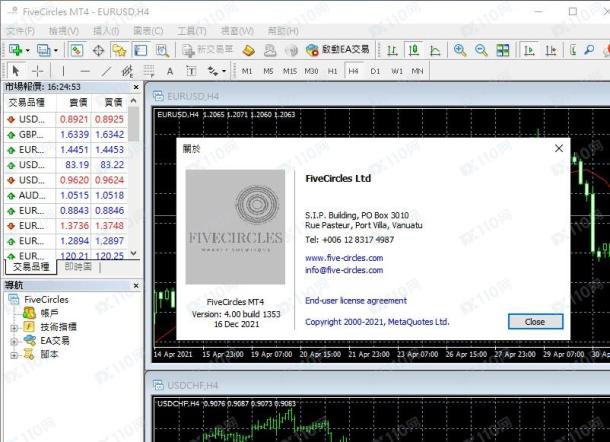Open the 幫助(H) menu
This screenshot has height=442, width=610.
[x=284, y=31]
